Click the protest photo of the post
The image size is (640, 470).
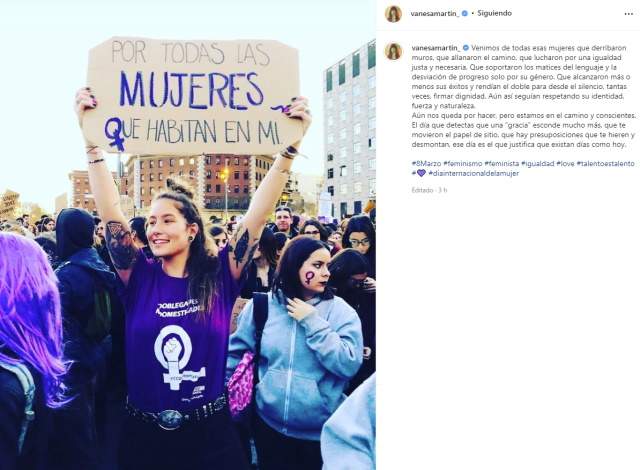click(x=188, y=235)
